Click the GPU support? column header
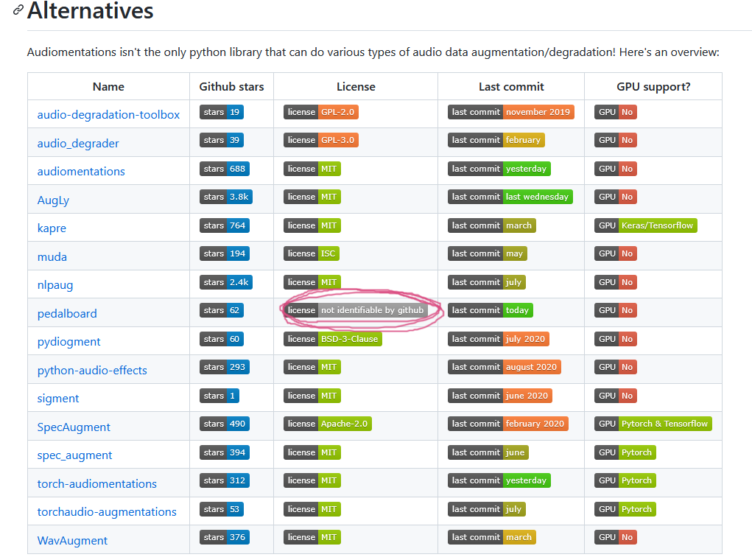Image resolution: width=752 pixels, height=560 pixels. tap(654, 87)
